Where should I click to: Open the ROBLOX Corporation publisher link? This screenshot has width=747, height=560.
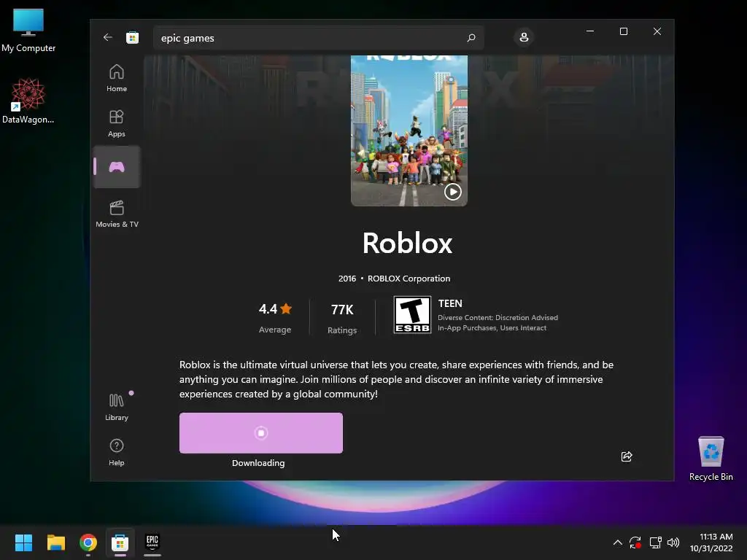(x=409, y=279)
